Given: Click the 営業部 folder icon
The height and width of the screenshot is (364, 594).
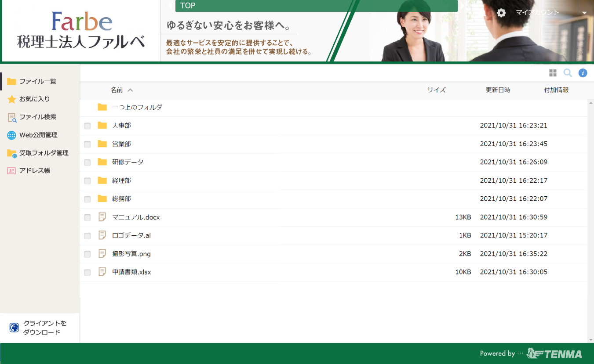Looking at the screenshot, I should pos(102,144).
